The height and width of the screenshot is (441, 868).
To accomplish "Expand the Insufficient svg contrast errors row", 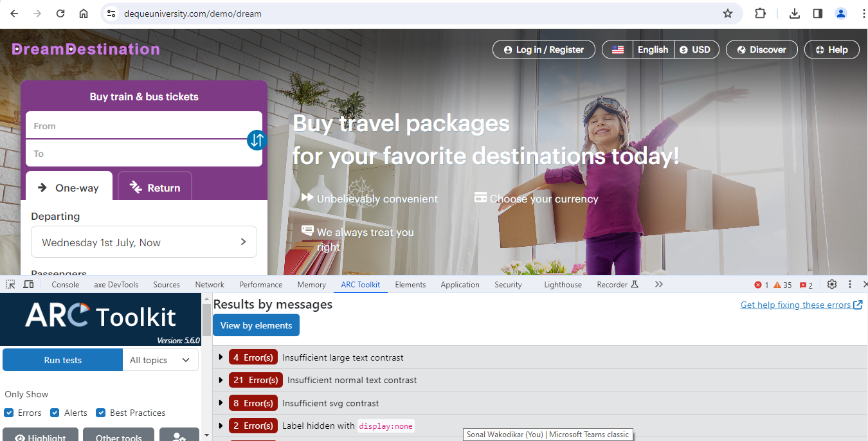I will point(540,403).
